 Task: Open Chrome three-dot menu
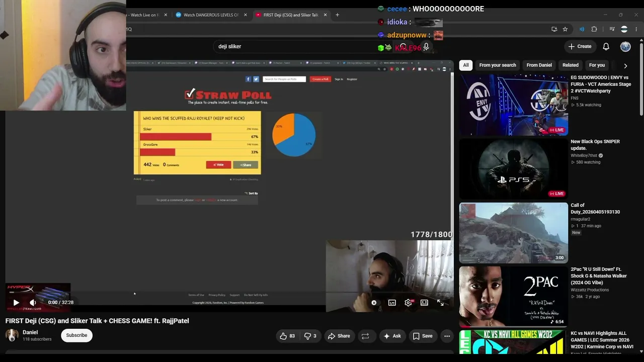[636, 29]
